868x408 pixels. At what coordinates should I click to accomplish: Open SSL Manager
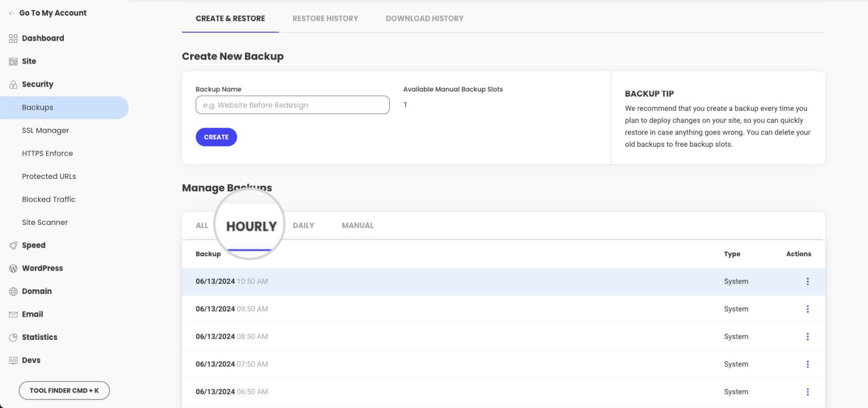point(45,130)
